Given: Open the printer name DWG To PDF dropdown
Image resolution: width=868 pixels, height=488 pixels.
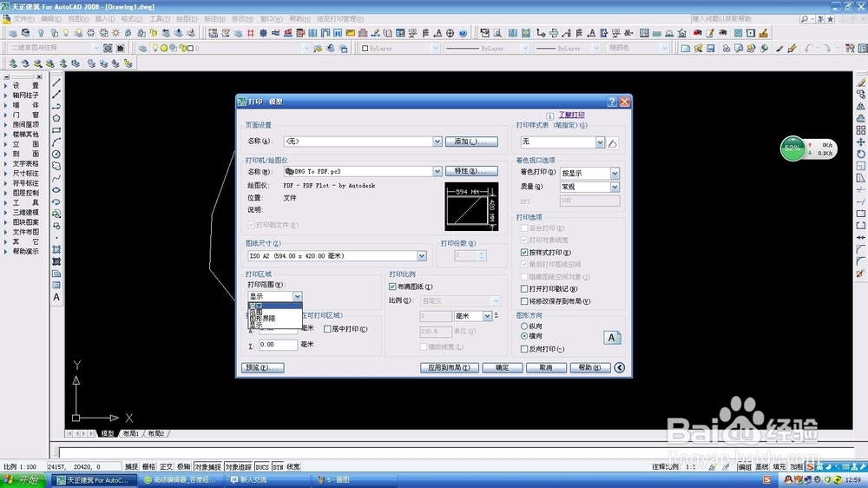Looking at the screenshot, I should (x=437, y=171).
